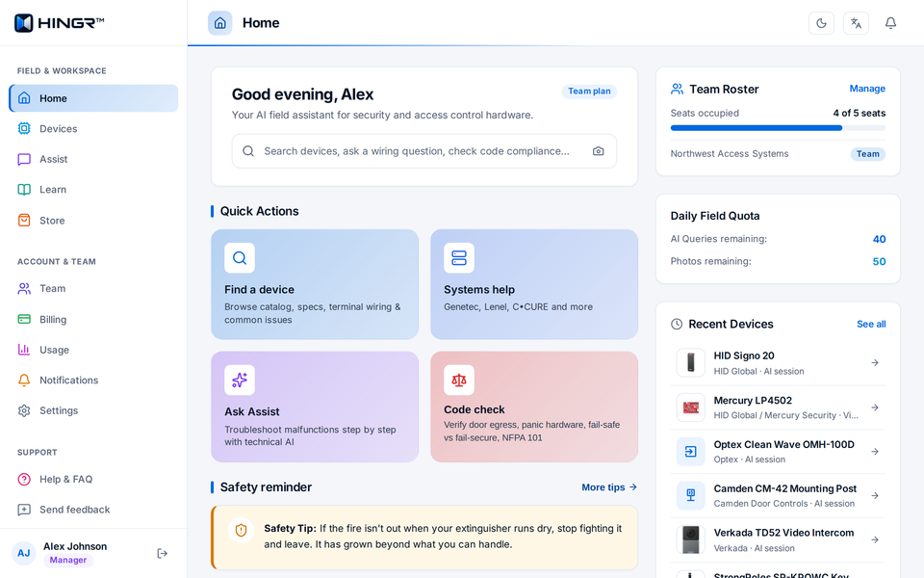Click the Manager role badge
This screenshot has width=924, height=578.
(x=68, y=561)
